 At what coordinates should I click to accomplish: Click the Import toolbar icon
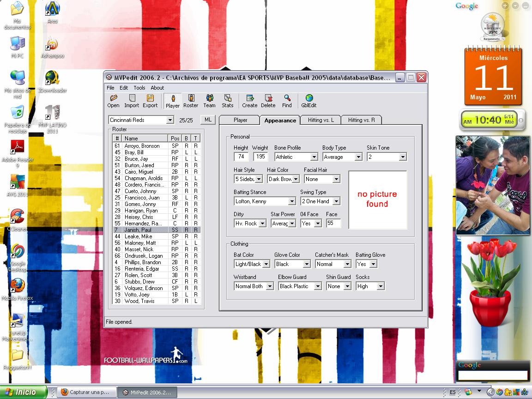pos(132,101)
